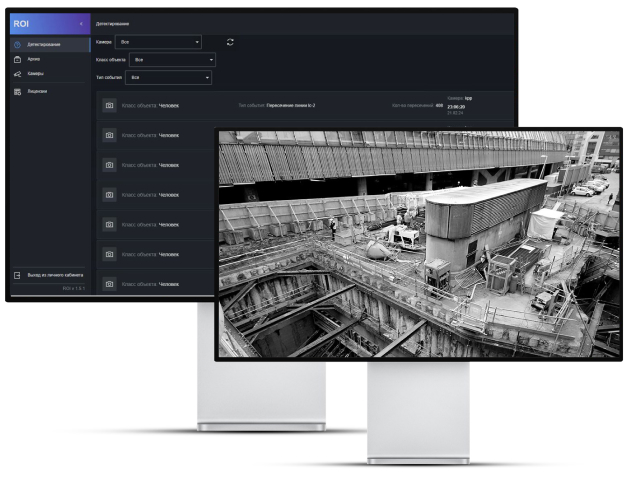Image resolution: width=628 pixels, height=482 pixels.
Task: Switch to the Детектирование tab at top
Action: click(112, 22)
